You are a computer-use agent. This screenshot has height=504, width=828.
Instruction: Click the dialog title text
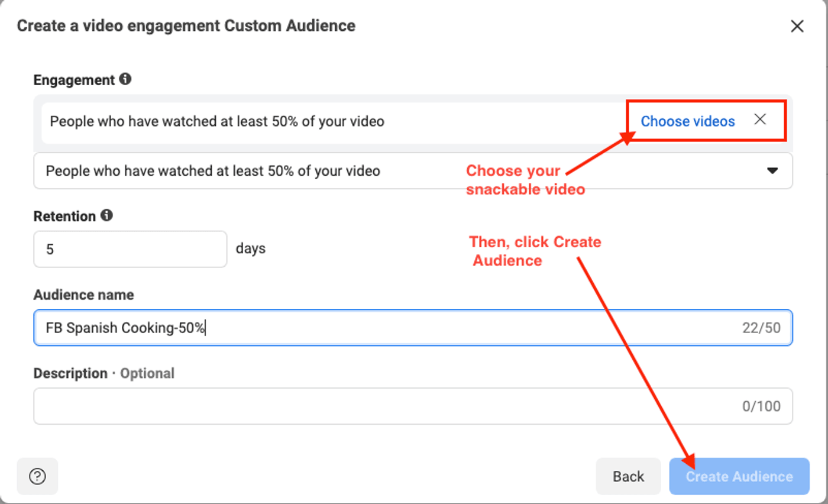point(186,26)
